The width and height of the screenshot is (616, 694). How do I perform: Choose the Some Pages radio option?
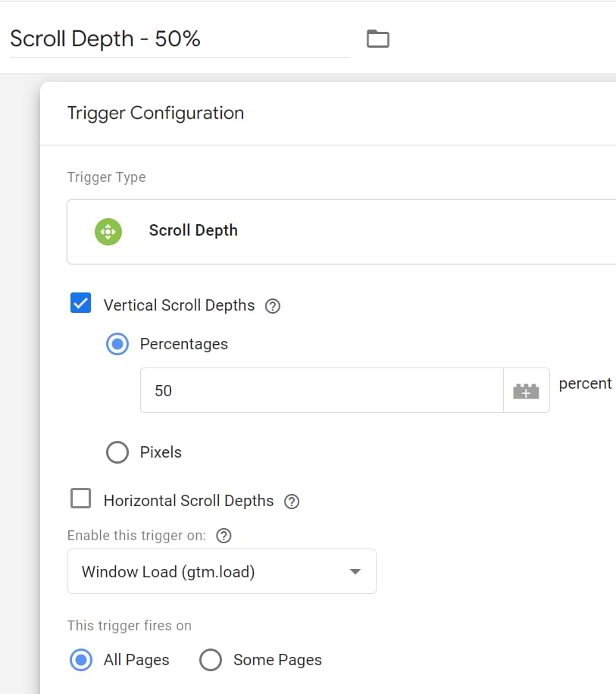coord(211,660)
